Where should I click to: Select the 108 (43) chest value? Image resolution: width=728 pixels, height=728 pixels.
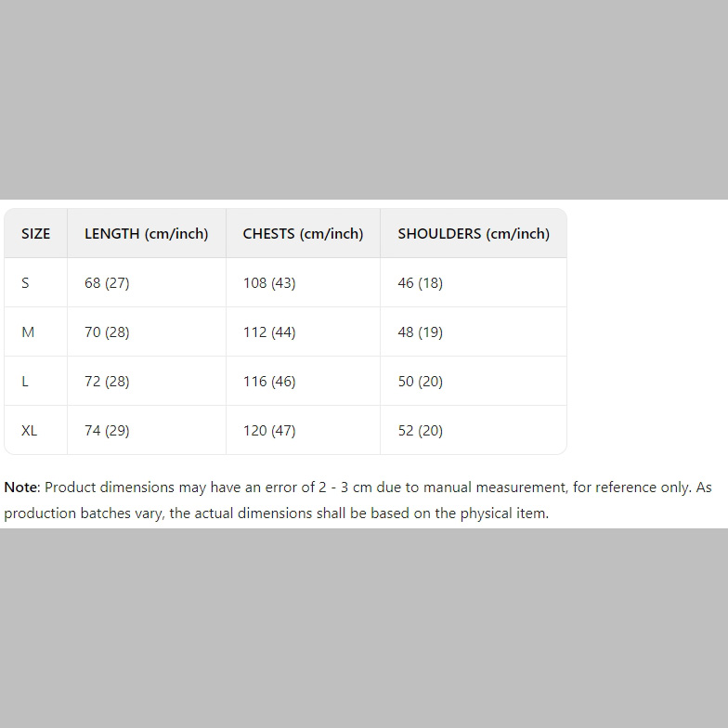[269, 283]
